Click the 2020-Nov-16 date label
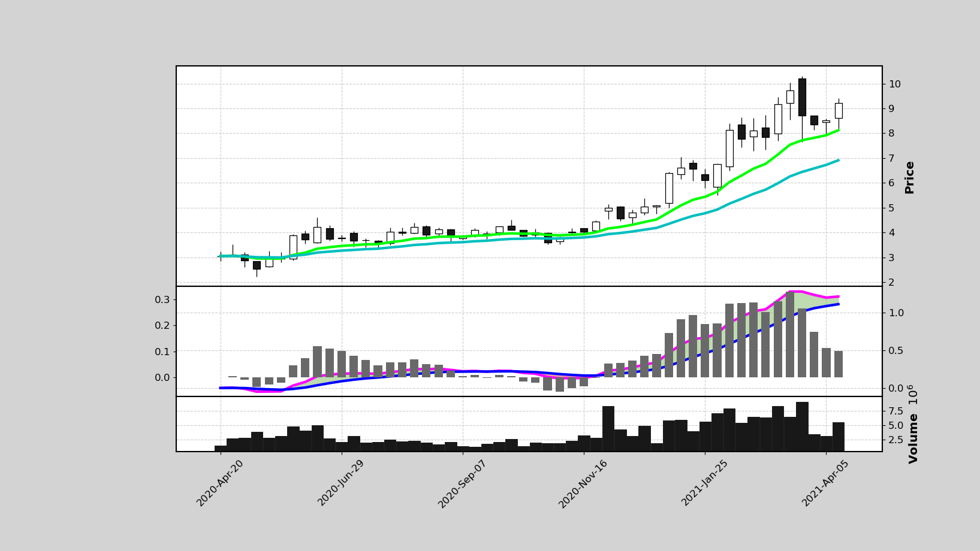Viewport: 980px width, 551px height. point(583,484)
